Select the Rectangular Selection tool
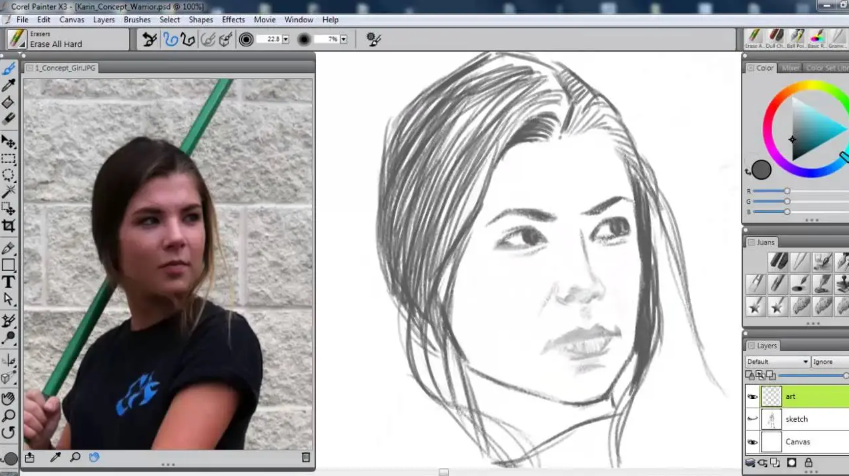Screen dimensions: 849x476 (8, 159)
